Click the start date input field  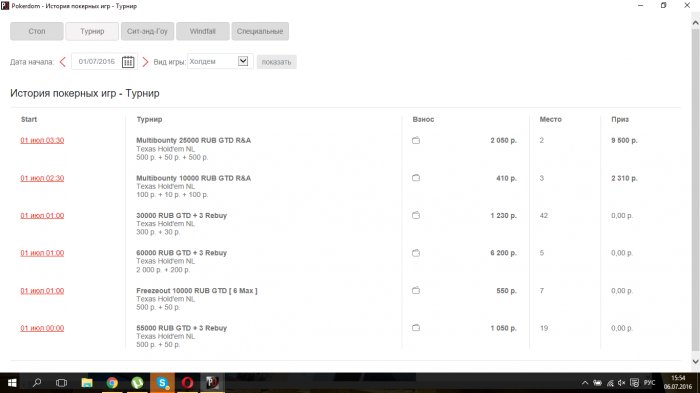coord(97,62)
